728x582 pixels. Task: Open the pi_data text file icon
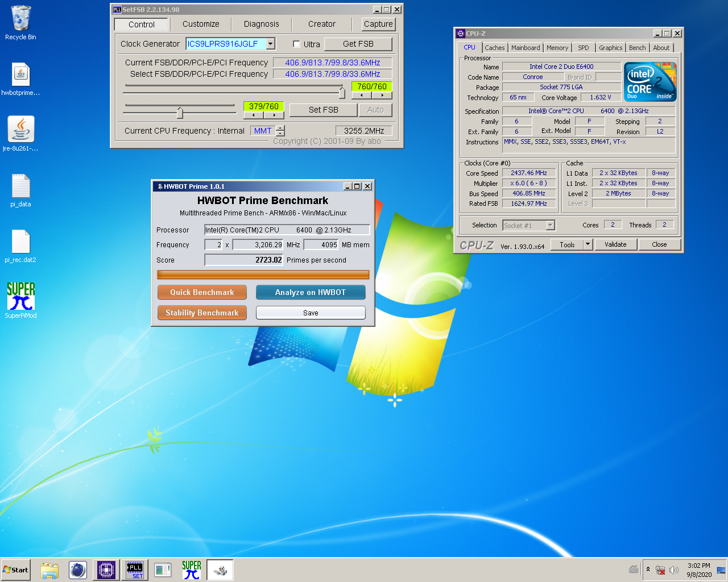(x=20, y=190)
